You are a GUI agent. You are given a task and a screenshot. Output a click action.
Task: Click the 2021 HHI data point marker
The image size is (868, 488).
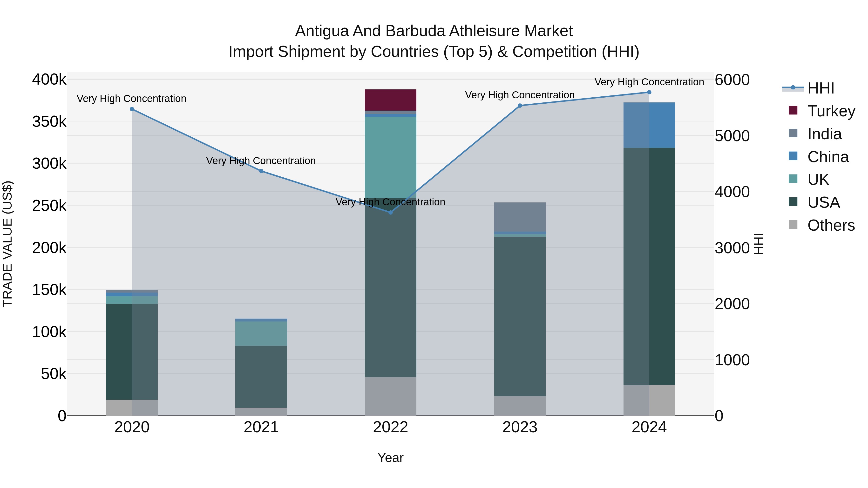click(261, 171)
